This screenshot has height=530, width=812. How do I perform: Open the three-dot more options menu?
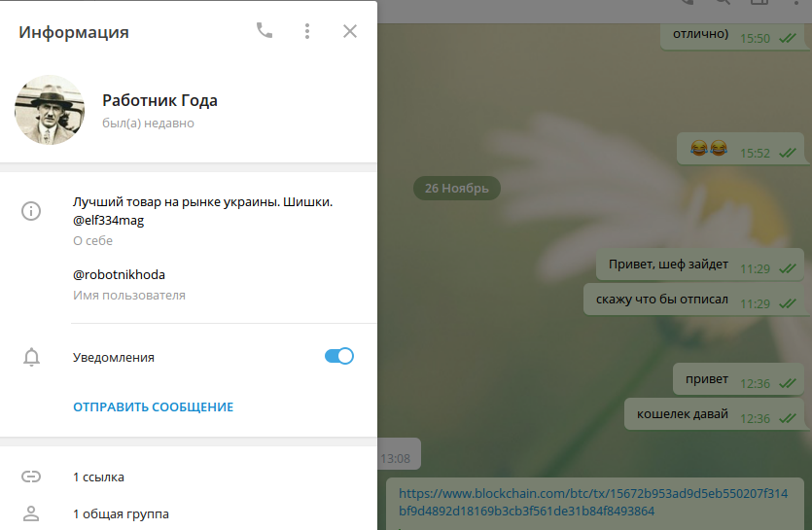tap(307, 31)
